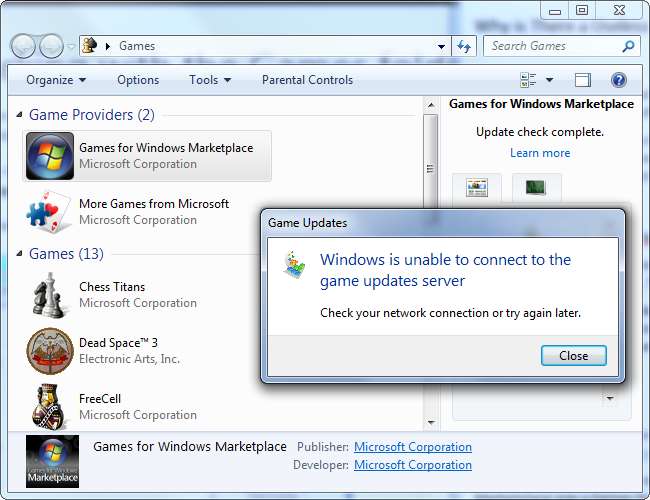This screenshot has height=500, width=650.
Task: Close the Games window
Action: (x=619, y=10)
